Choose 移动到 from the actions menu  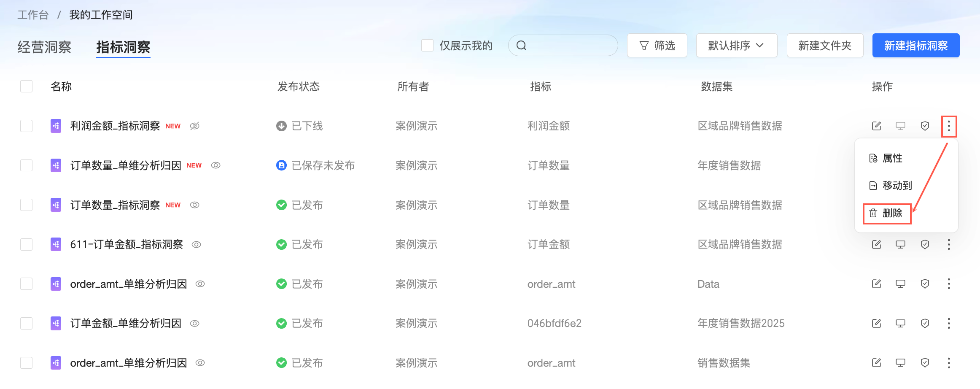(x=891, y=186)
